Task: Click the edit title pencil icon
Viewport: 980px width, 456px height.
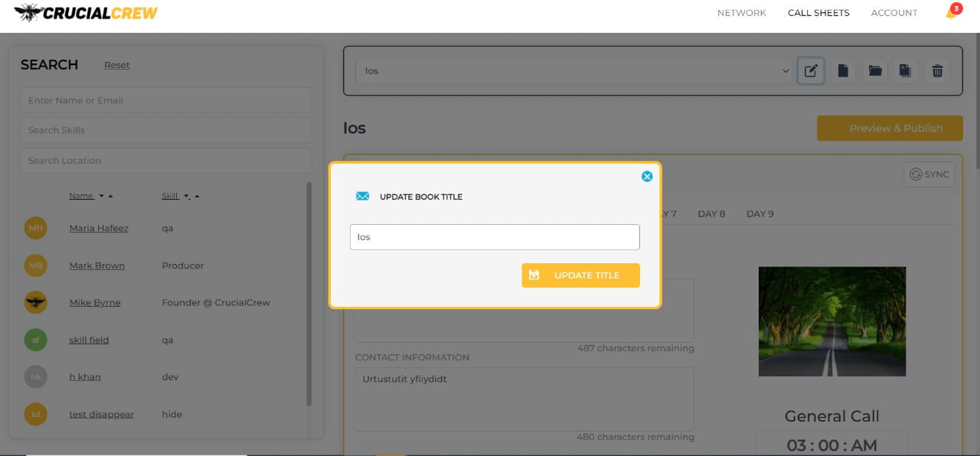Action: 811,71
